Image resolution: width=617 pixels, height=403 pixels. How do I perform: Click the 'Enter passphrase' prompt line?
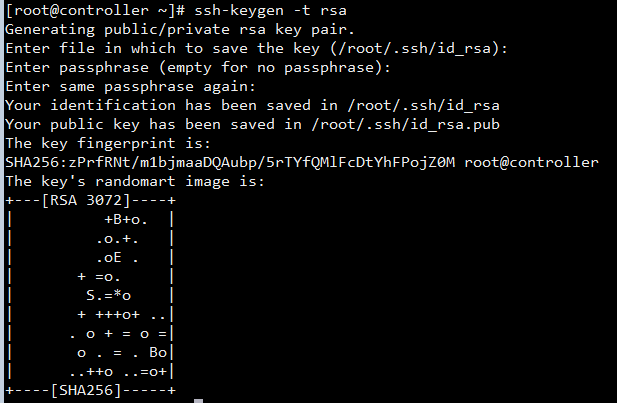pos(198,67)
